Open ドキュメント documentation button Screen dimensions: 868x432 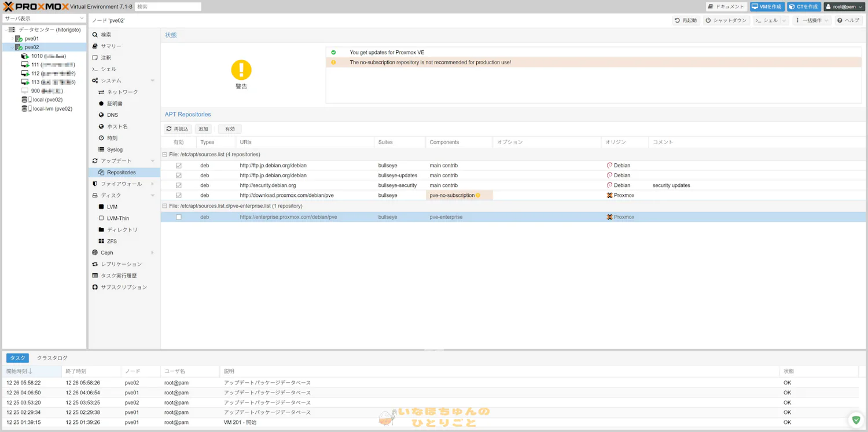[726, 6]
